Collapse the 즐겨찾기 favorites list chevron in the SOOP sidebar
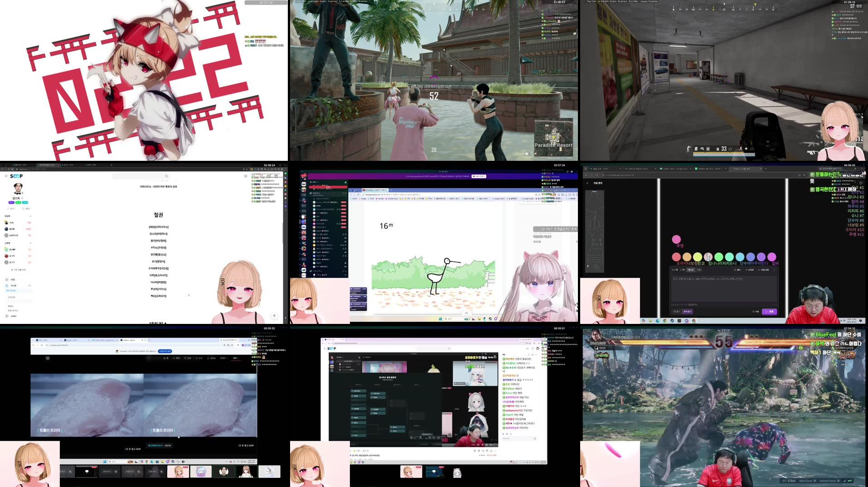Image resolution: width=868 pixels, height=487 pixels. coord(30,216)
